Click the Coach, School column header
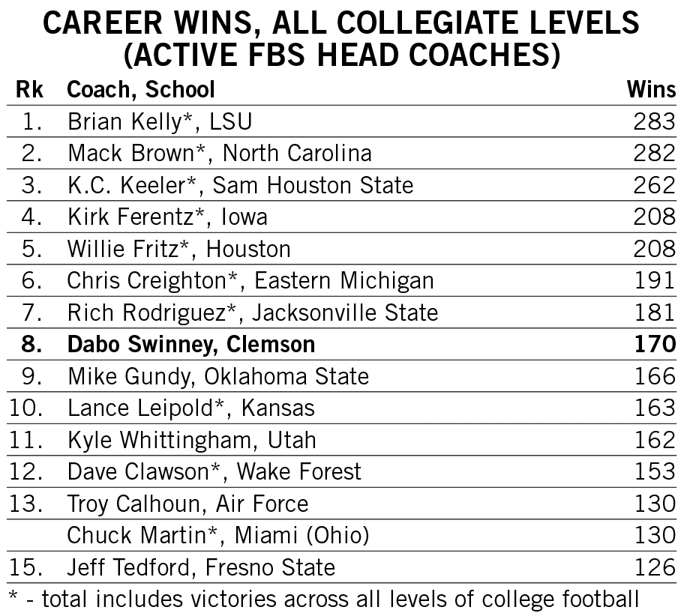690x616 pixels. (x=141, y=90)
